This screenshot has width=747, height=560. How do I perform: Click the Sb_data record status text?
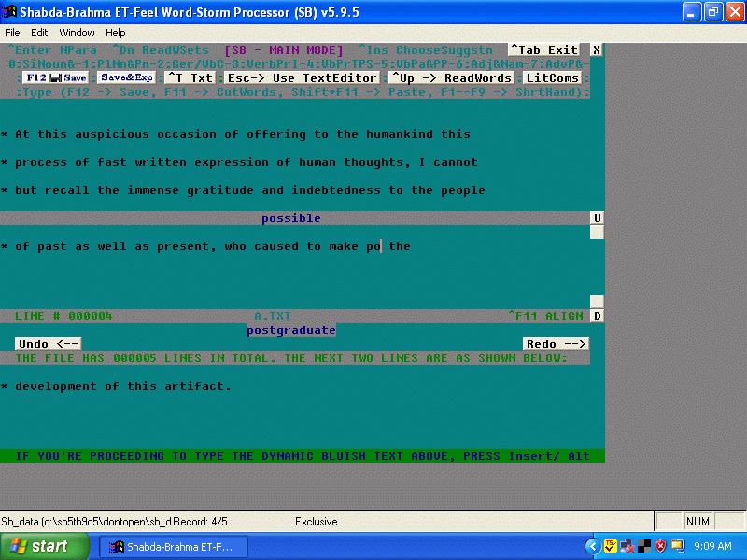click(114, 522)
